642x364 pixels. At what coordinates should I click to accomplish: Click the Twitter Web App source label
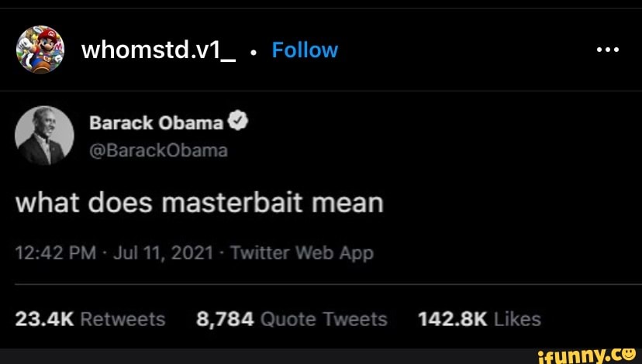[302, 253]
